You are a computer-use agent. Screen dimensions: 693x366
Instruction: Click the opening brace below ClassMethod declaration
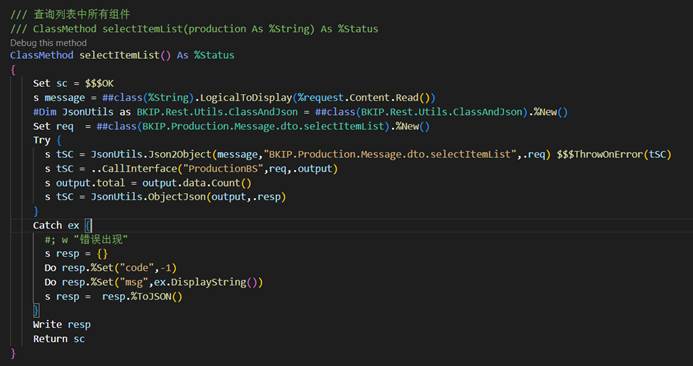pyautogui.click(x=13, y=70)
